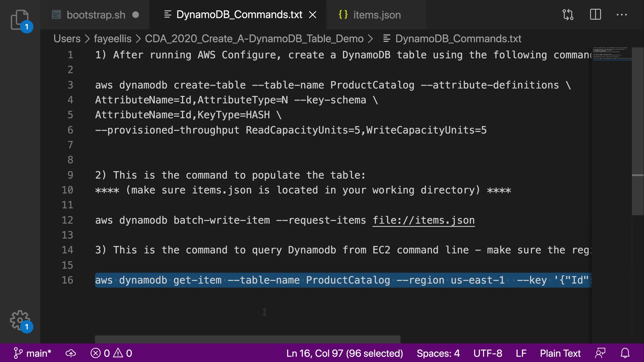The image size is (644, 362).
Task: Click the main* git branch indicator
Action: coord(33,353)
